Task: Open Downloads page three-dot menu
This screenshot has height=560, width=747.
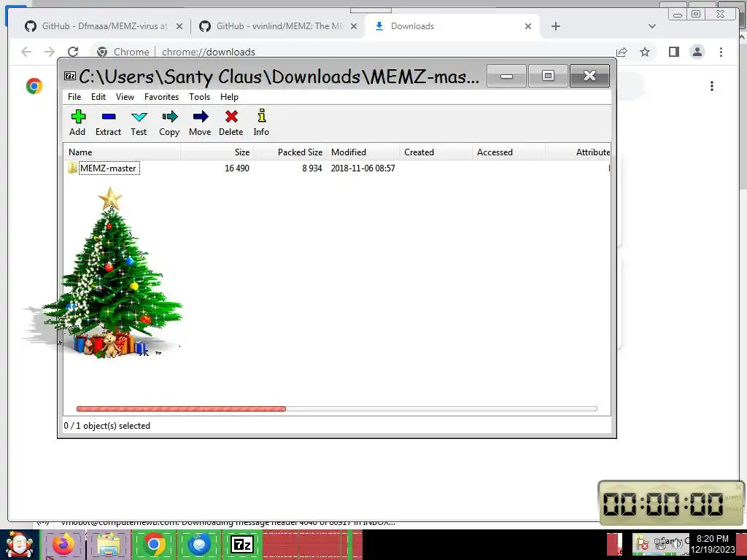Action: coord(712,86)
